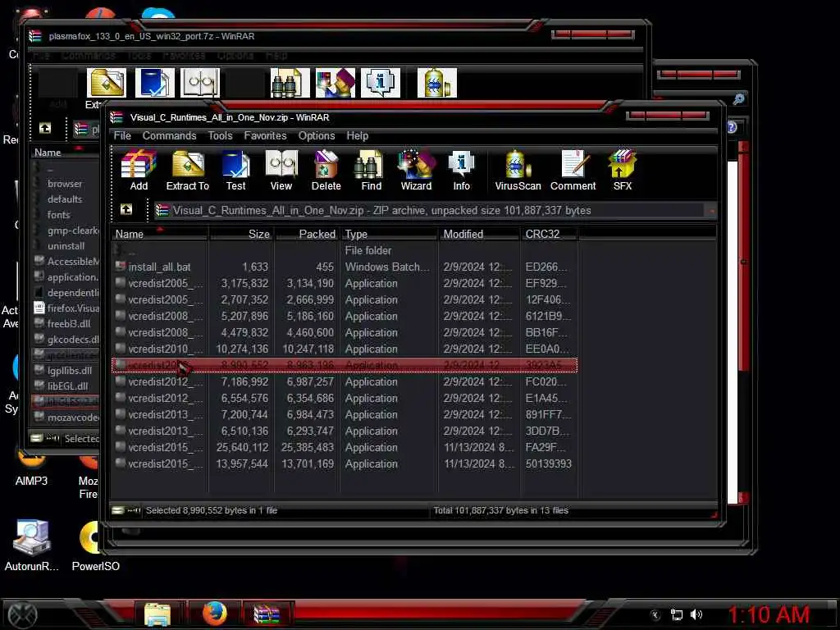Select the defaults folder in plasmafox window
The image size is (840, 630).
pos(66,199)
